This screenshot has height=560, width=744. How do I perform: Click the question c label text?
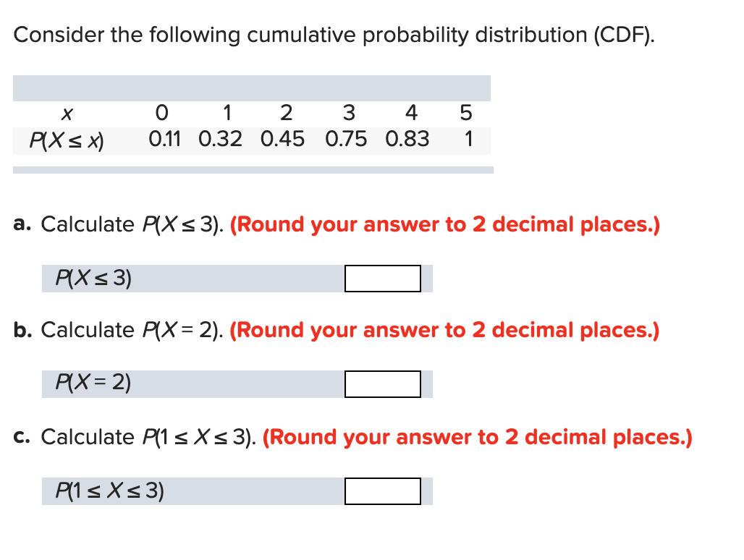[x=22, y=437]
